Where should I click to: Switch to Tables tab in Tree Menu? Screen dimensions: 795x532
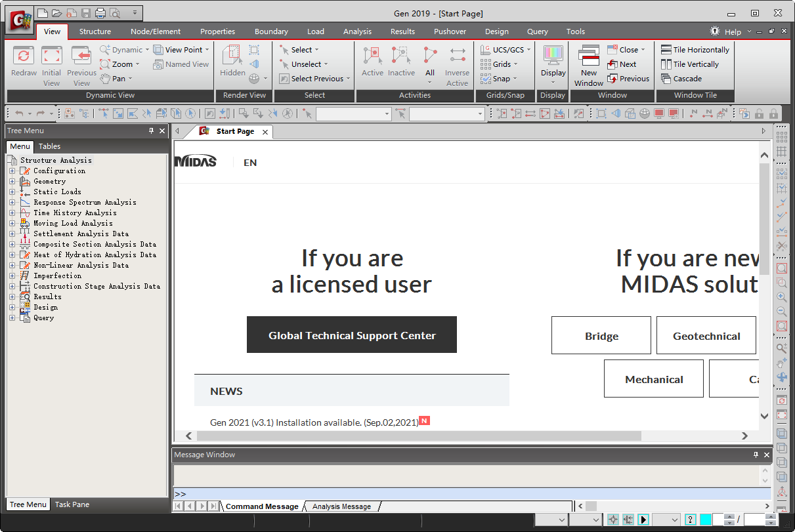tap(49, 146)
